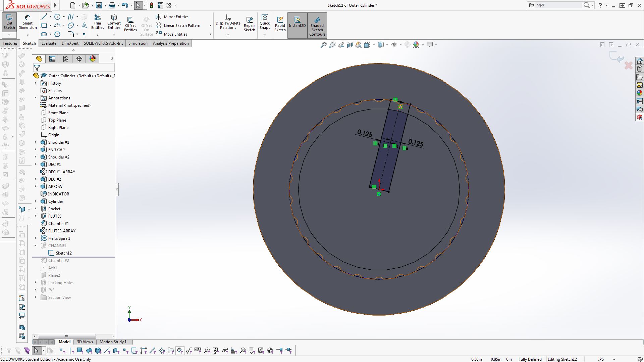Switch to the Features tab
The width and height of the screenshot is (644, 362).
pos(10,43)
